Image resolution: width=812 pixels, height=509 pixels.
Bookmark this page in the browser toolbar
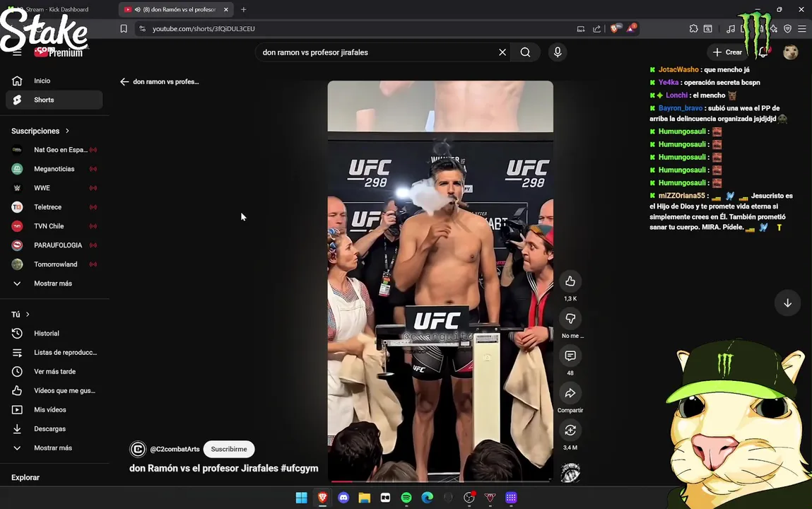[124, 29]
